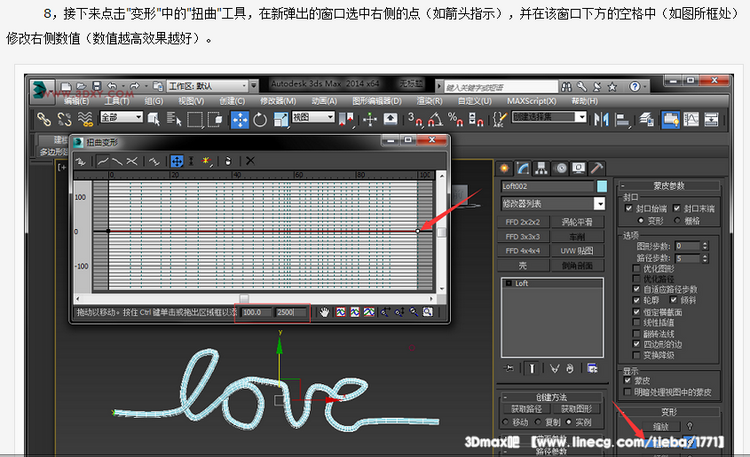Open the 编辑(E) menu
750x457 pixels.
click(x=77, y=101)
